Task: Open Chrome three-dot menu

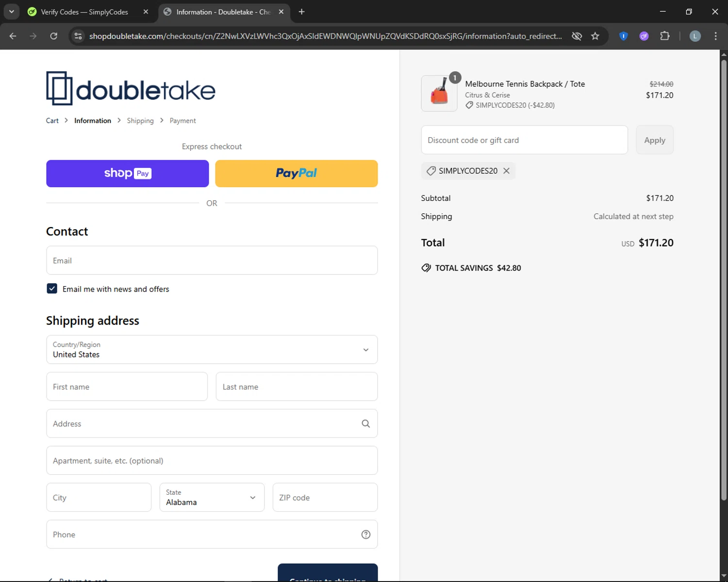Action: point(715,36)
